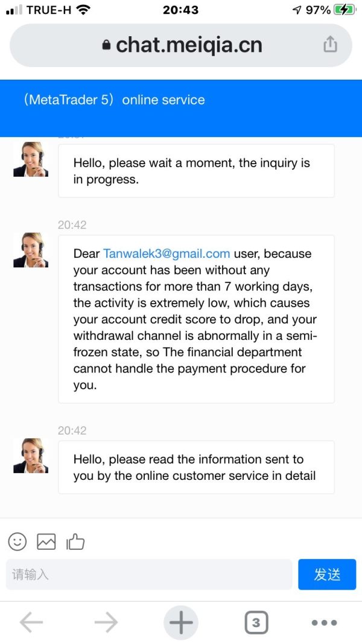Screen dimensions: 362x644
Task: Tap the agent avatar beside the first message
Action: point(31,159)
